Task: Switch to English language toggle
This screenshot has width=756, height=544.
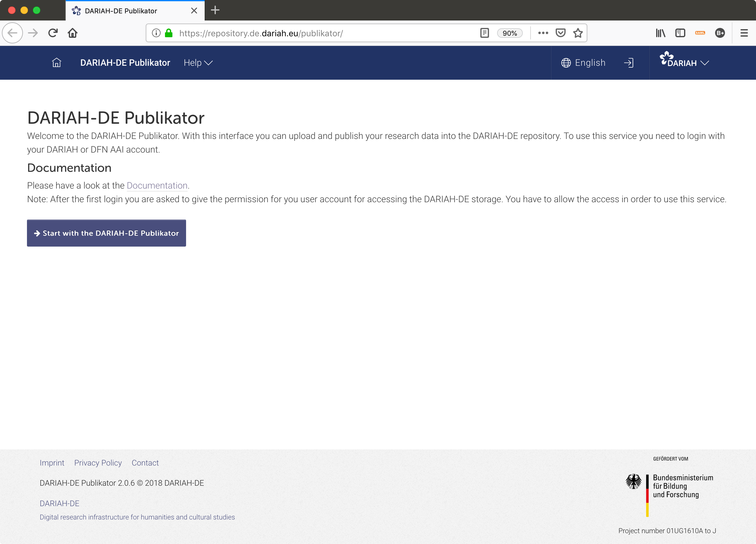Action: [x=584, y=63]
